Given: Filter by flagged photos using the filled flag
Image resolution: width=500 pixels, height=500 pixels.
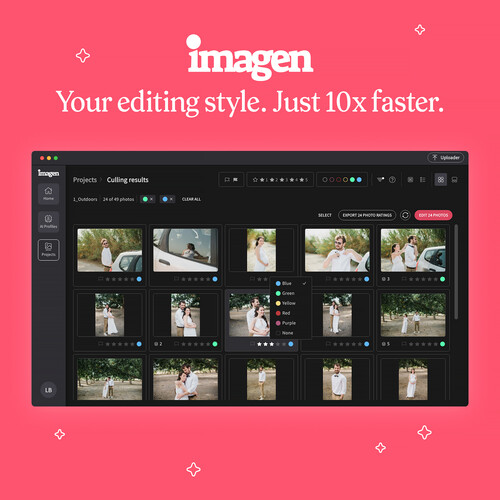Looking at the screenshot, I should [x=235, y=180].
